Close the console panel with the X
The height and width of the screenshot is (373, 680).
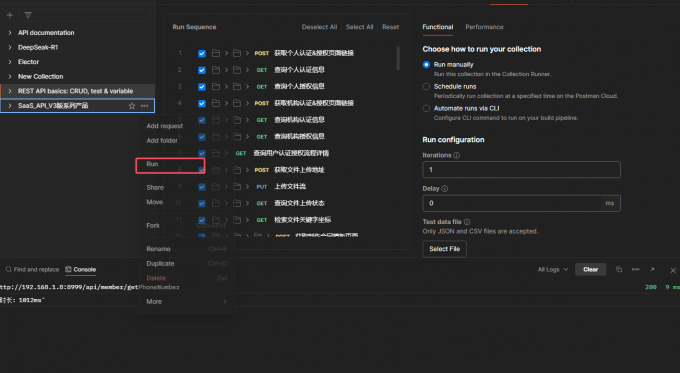[673, 270]
